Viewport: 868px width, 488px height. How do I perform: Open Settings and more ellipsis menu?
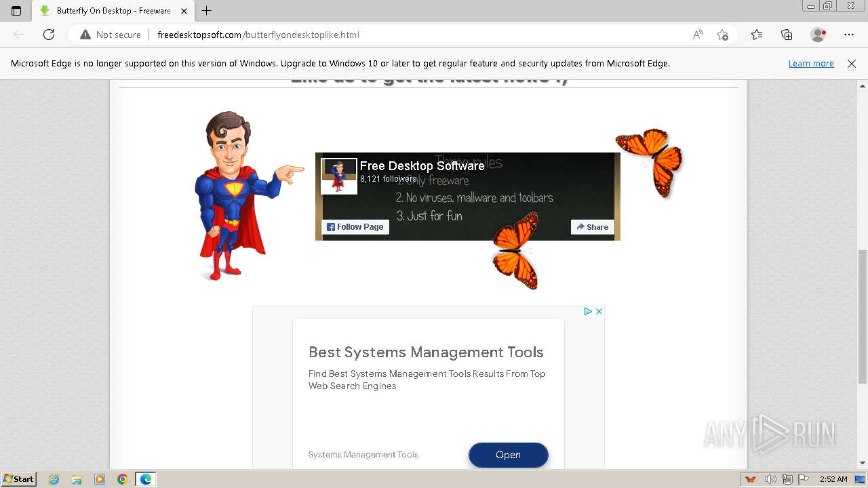(x=849, y=35)
